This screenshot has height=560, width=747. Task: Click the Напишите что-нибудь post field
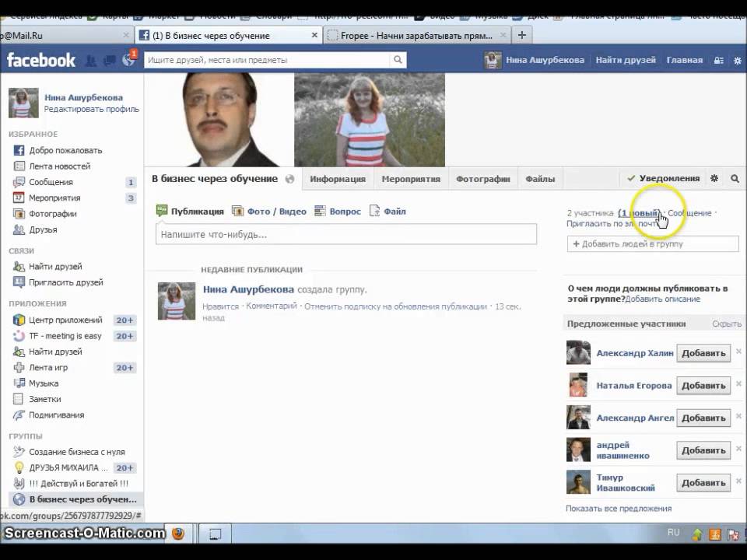coord(346,234)
